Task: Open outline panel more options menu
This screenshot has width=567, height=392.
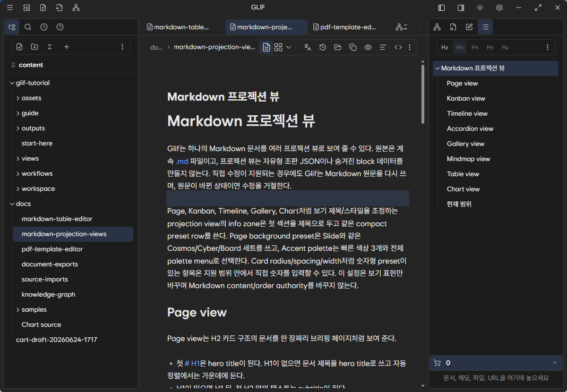Action: coord(548,47)
